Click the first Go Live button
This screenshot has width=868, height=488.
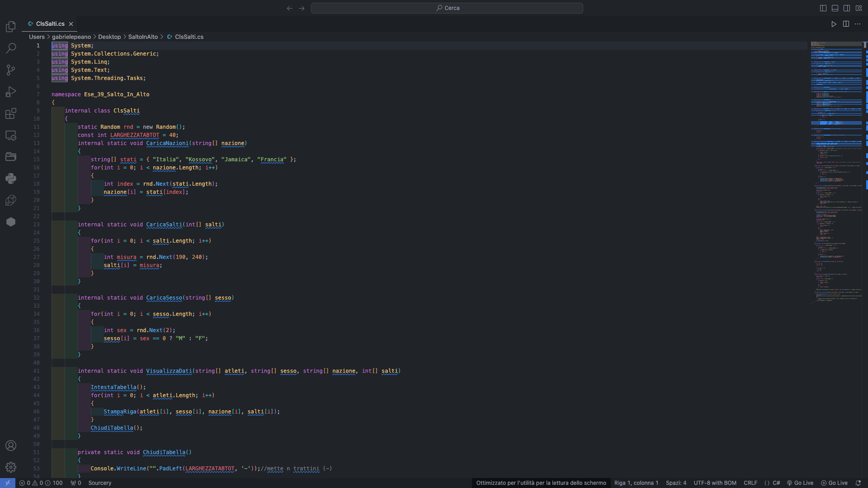click(x=800, y=483)
